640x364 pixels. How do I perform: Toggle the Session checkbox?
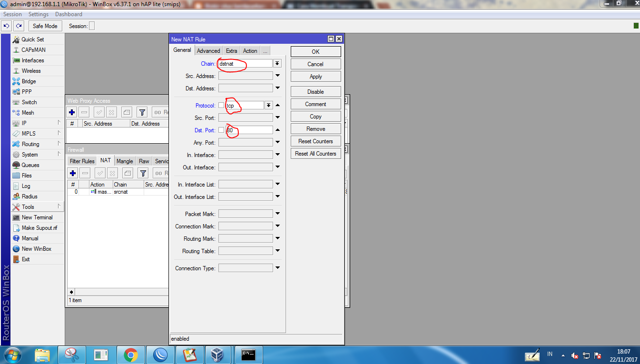(x=92, y=26)
